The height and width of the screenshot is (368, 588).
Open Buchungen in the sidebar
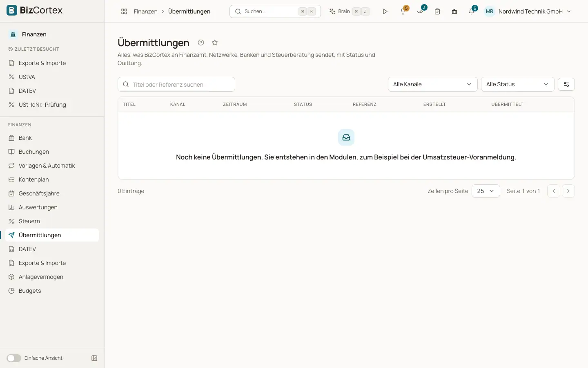[x=52, y=152]
